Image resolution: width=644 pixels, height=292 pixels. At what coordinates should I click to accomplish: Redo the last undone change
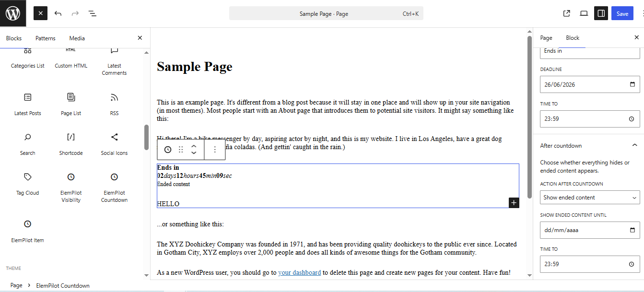[75, 13]
